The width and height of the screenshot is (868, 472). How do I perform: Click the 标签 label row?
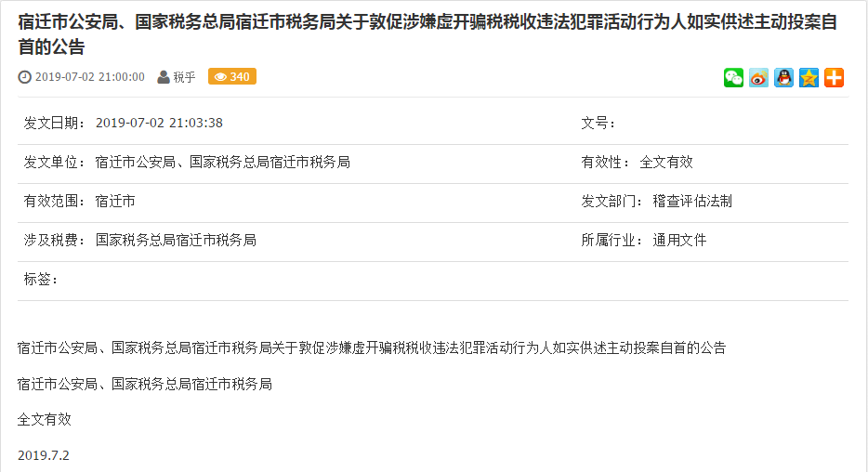[x=433, y=282]
